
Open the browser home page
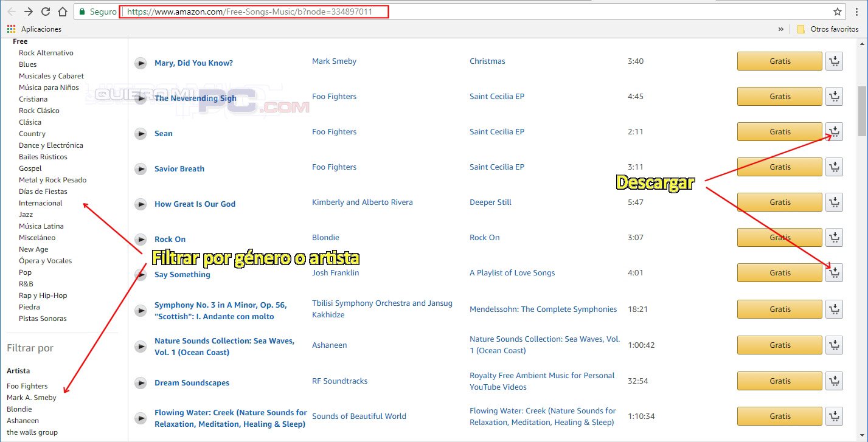(x=63, y=12)
